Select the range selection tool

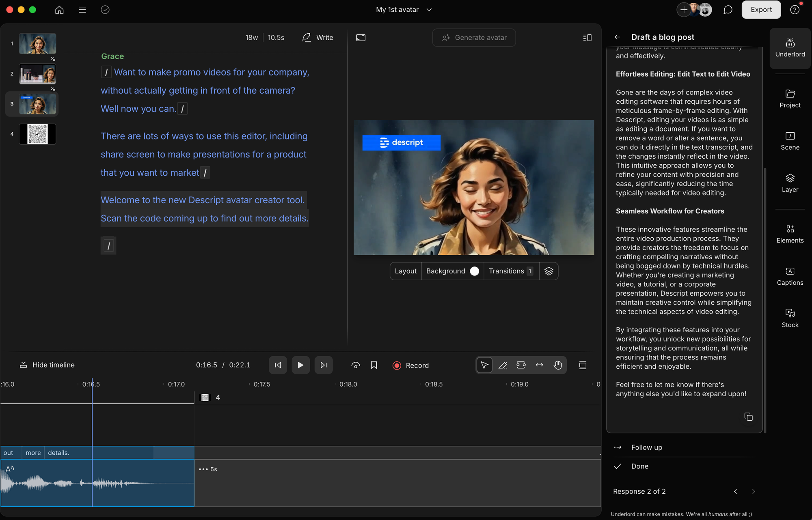521,365
